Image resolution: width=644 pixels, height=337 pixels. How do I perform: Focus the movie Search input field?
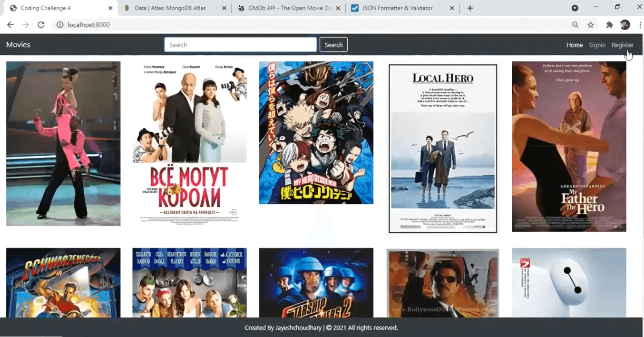(x=240, y=45)
